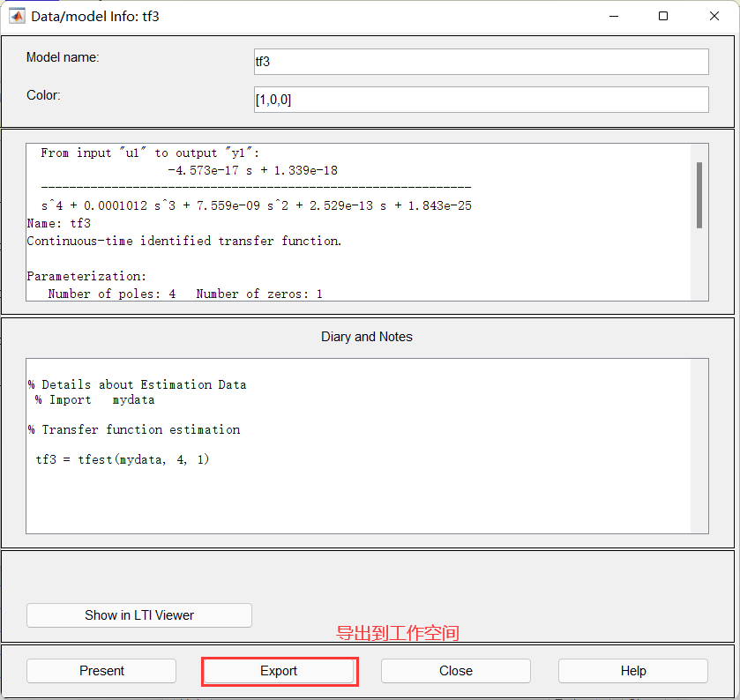Click the numerator '-4.573e-17 s + 1.339e-18'
The height and width of the screenshot is (700, 740).
pos(253,170)
